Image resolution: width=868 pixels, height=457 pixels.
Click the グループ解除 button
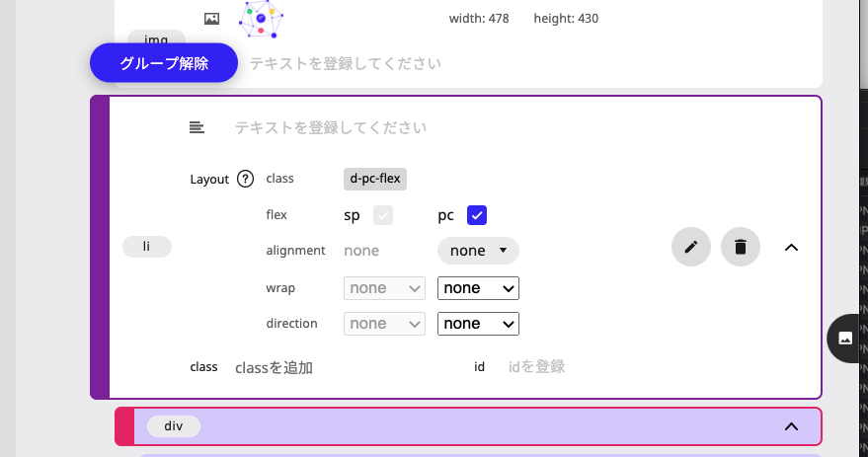(x=164, y=63)
